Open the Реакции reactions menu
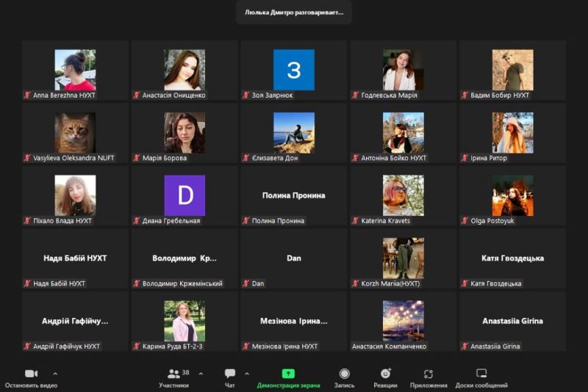Screen dimensions: 588x392 [385, 374]
